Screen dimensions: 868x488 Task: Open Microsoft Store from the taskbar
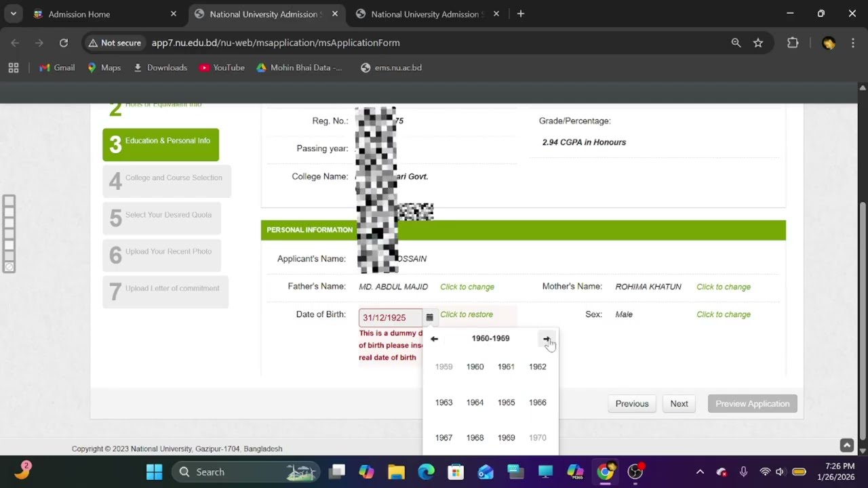[456, 472]
